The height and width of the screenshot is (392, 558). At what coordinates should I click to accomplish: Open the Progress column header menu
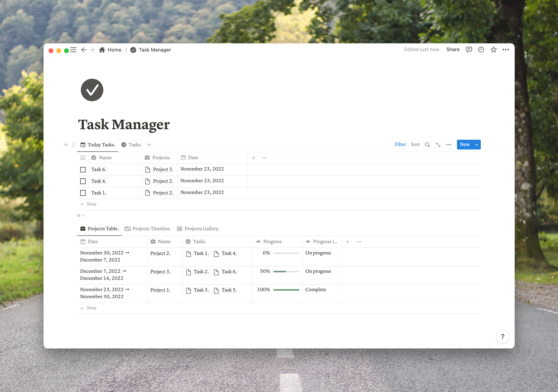277,242
